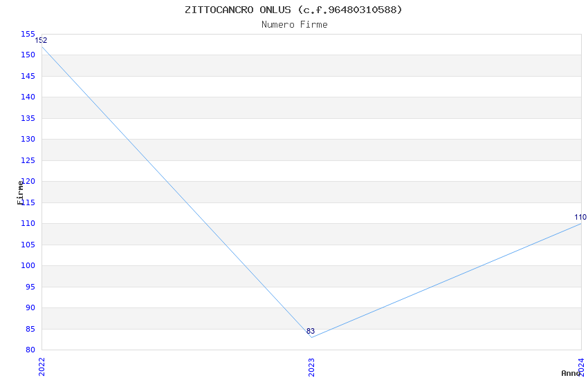Click the x-axis year 2022
588x380 pixels.
42,367
